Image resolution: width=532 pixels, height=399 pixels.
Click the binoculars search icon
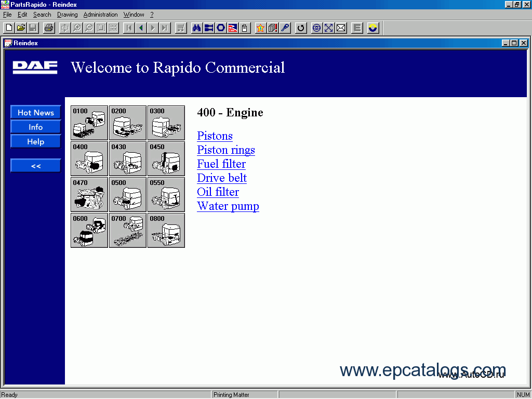point(197,28)
